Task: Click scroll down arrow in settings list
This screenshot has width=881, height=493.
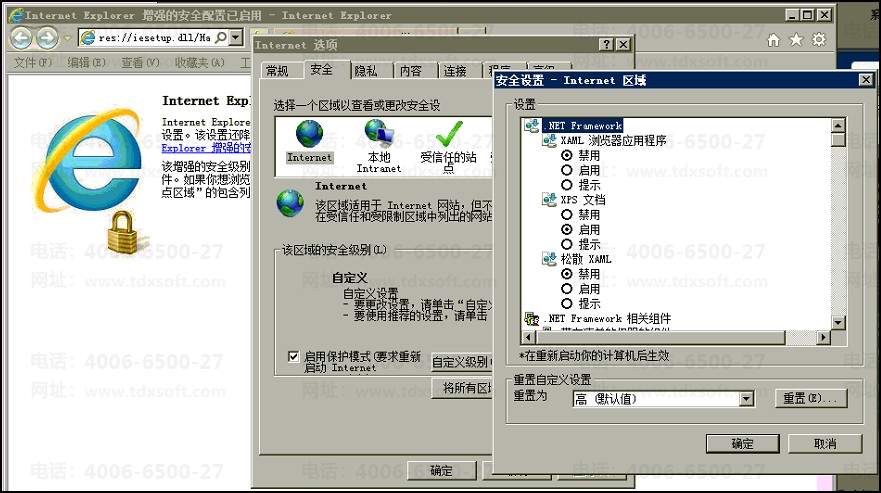Action: pos(838,323)
